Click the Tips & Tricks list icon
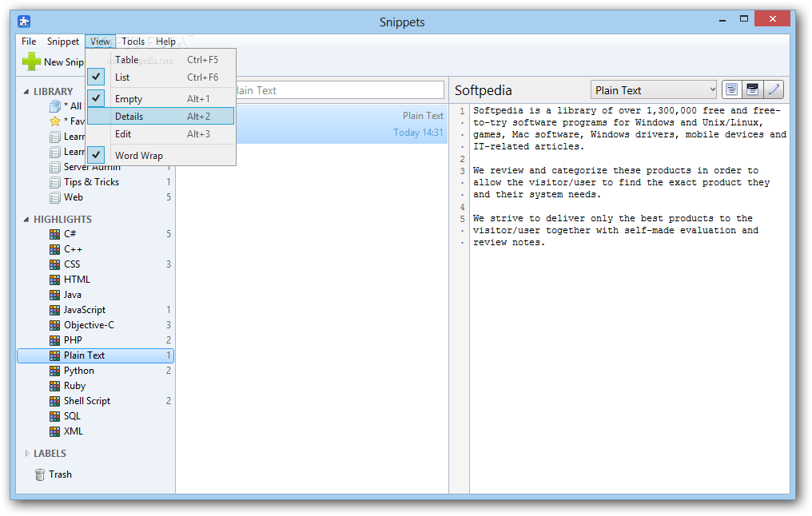 (54, 183)
